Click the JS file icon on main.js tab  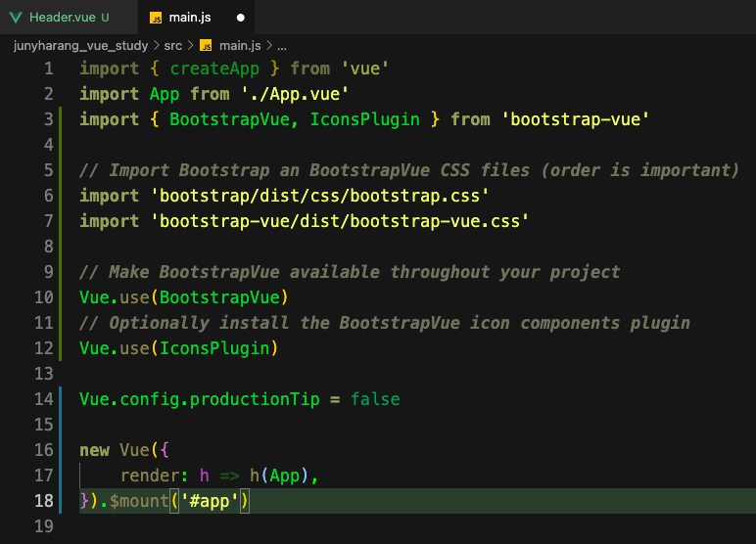click(156, 18)
